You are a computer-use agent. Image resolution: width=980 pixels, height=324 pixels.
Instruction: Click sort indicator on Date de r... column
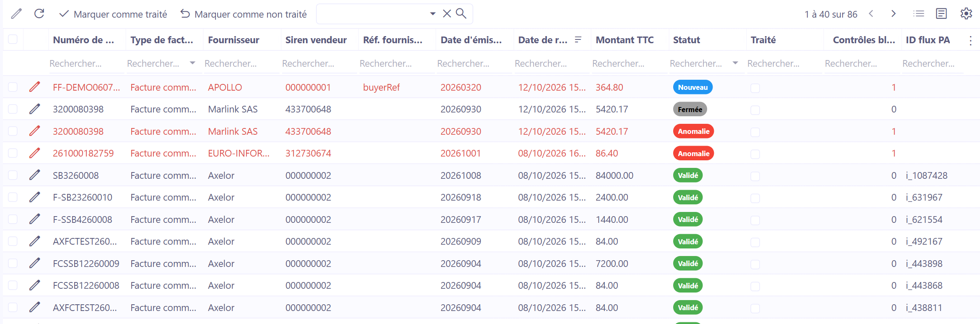pyautogui.click(x=578, y=40)
